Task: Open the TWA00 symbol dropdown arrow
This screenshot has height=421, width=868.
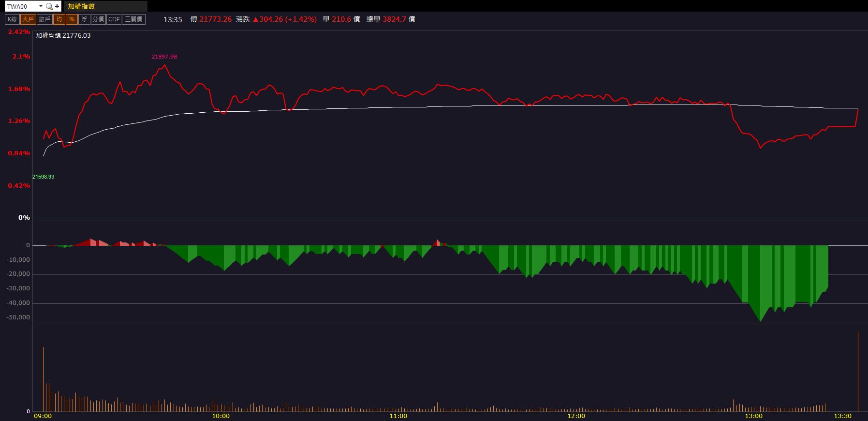Action: click(x=41, y=6)
